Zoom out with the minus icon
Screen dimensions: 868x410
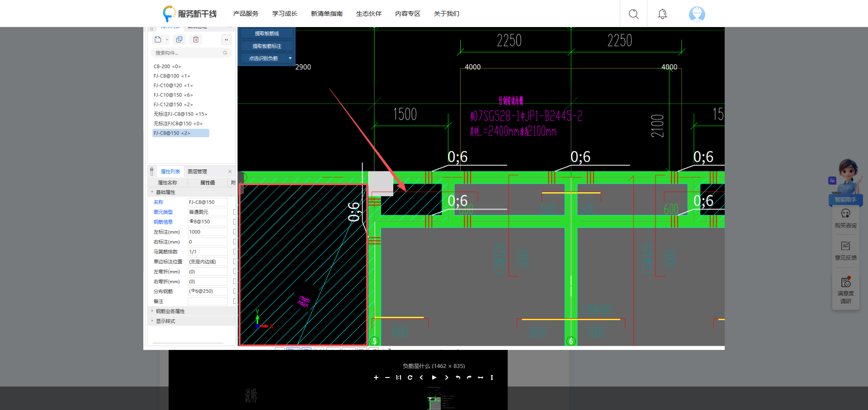[x=387, y=377]
